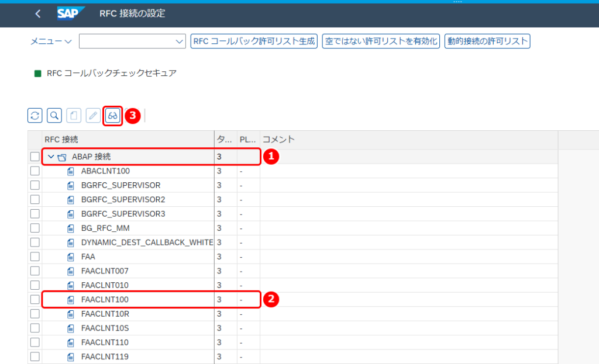599x364 pixels.
Task: Click the PL... column header
Action: (x=248, y=140)
